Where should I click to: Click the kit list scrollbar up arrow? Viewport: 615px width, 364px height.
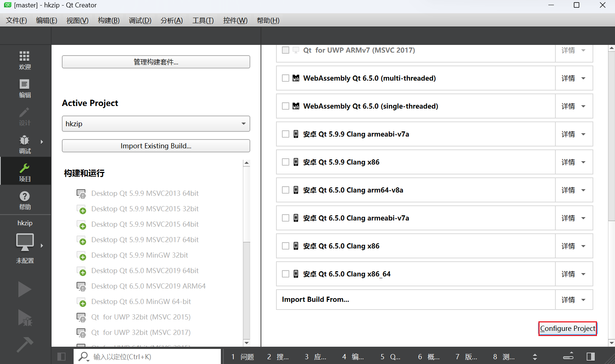point(247,163)
